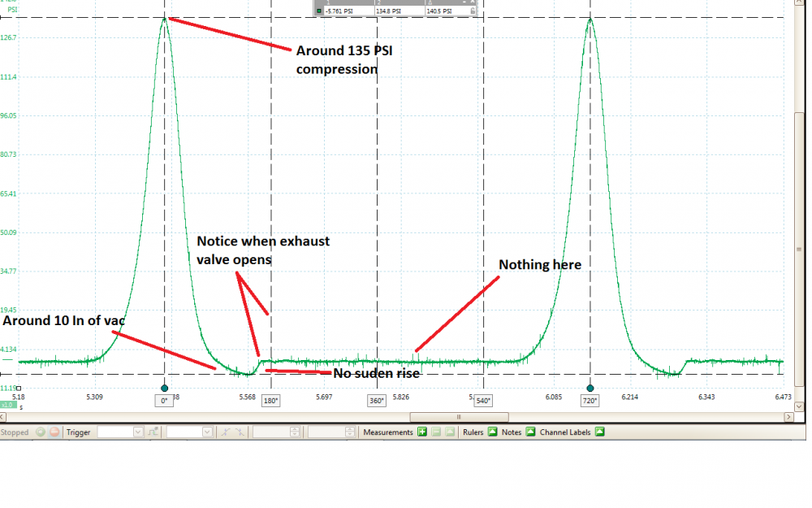Click the x1.0 zoom factor label
The image size is (812, 508).
pyautogui.click(x=7, y=406)
